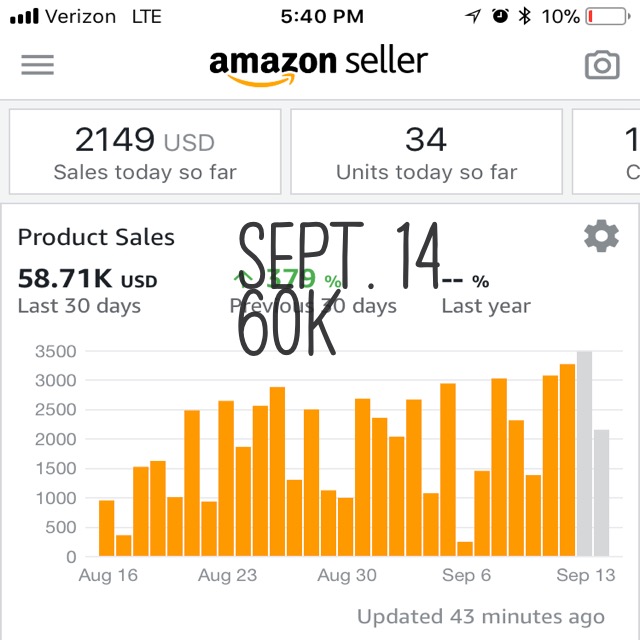Select the partially visible third summary card
Viewport: 640px width, 640px height.
pyautogui.click(x=606, y=151)
